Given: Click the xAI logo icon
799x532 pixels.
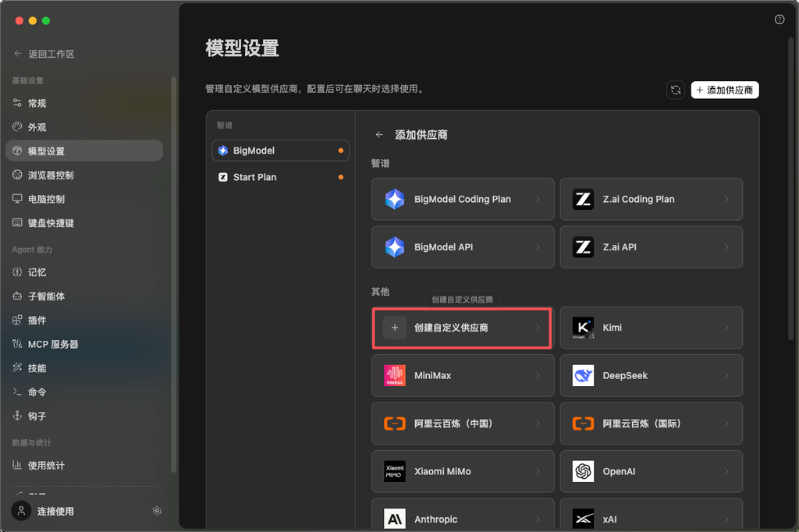Looking at the screenshot, I should (583, 520).
